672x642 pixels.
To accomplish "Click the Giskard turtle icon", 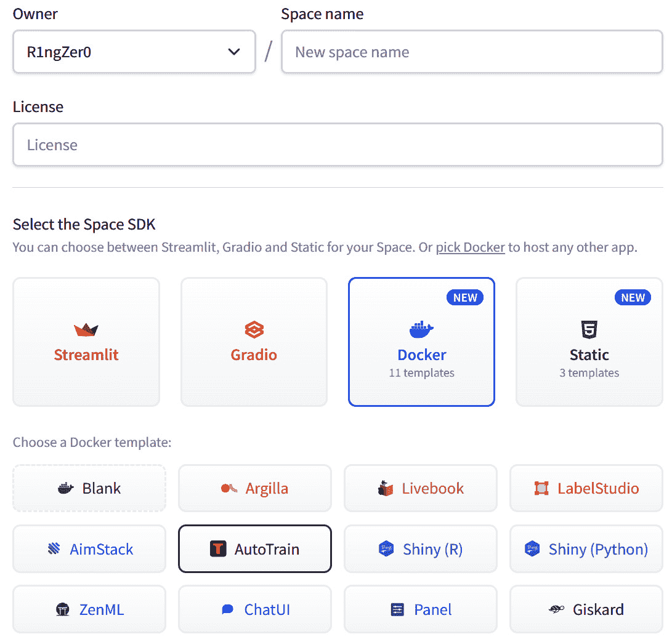I will click(x=556, y=610).
